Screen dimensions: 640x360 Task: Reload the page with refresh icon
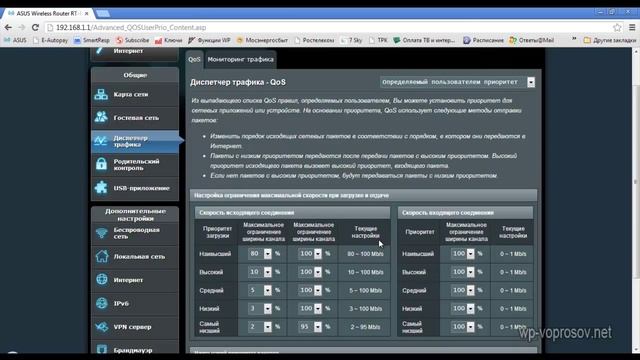[35, 27]
